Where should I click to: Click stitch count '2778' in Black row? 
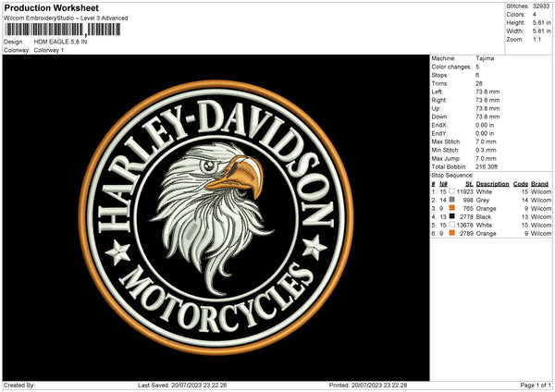coord(466,217)
